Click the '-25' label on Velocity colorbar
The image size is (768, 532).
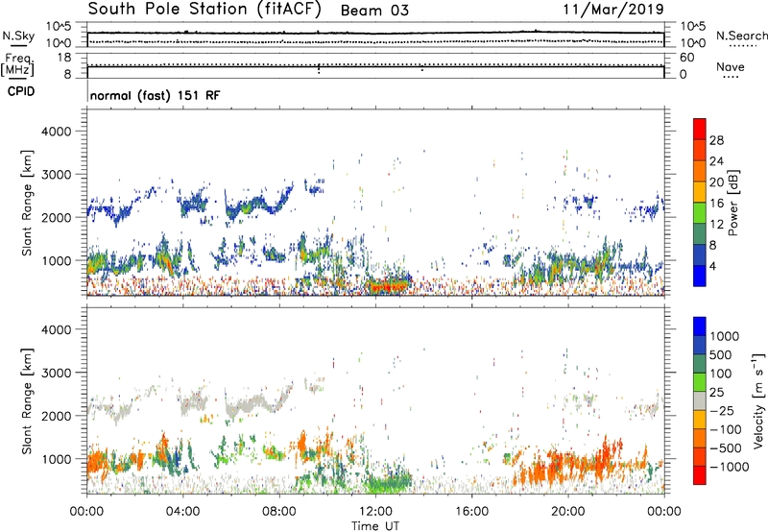coord(722,411)
